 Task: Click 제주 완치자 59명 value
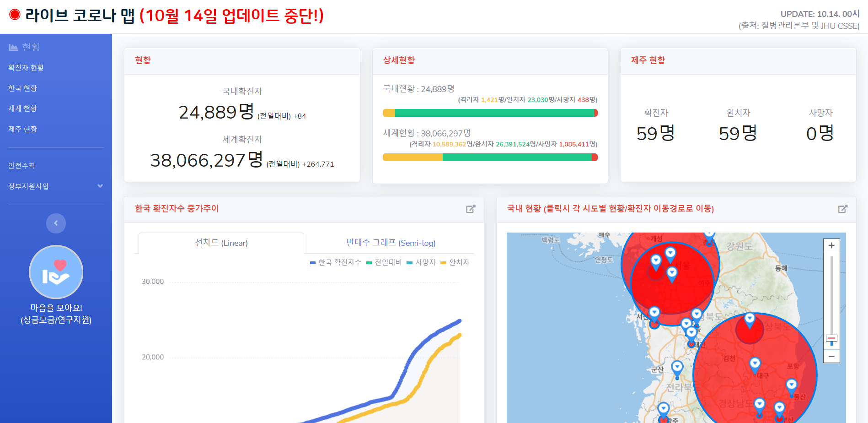coord(738,133)
